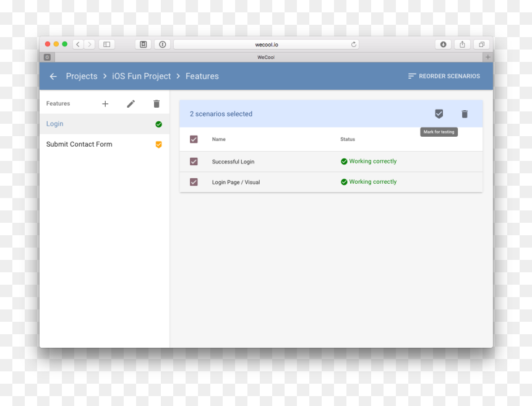Click Safari forward navigation button
Viewport: 532px width, 406px height.
pyautogui.click(x=90, y=45)
